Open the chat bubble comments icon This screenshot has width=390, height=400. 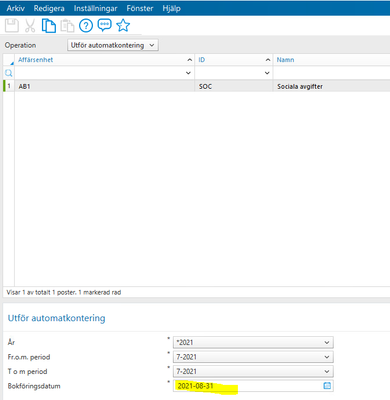pyautogui.click(x=104, y=25)
